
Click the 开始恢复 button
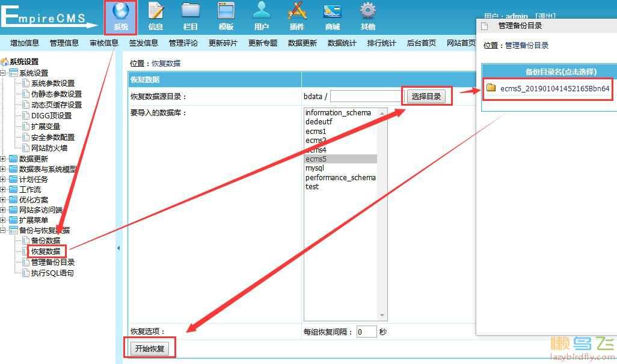[150, 348]
